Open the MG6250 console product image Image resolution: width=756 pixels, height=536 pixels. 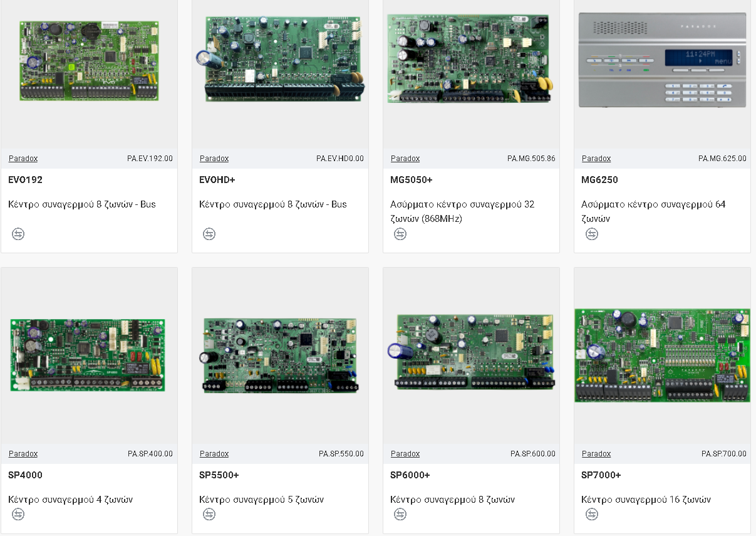662,60
